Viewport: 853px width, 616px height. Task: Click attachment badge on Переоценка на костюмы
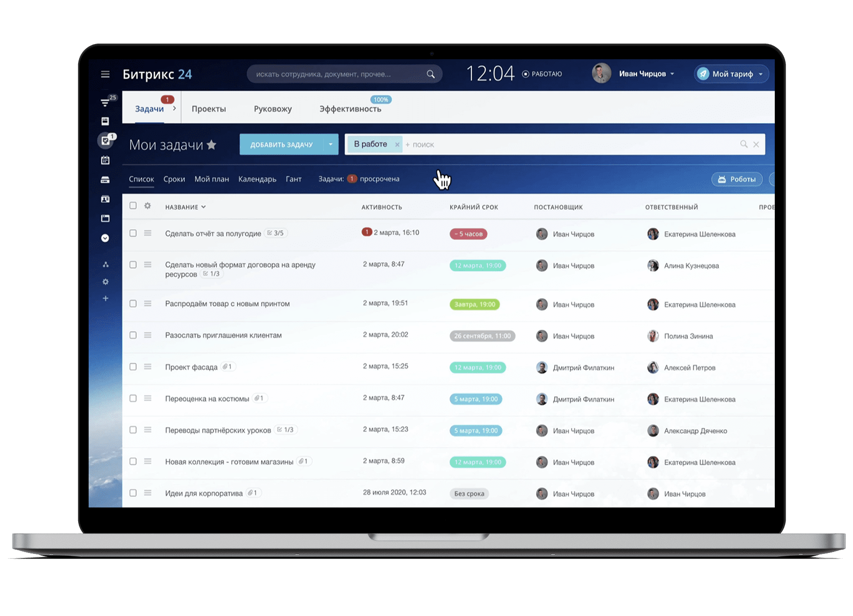click(x=259, y=399)
